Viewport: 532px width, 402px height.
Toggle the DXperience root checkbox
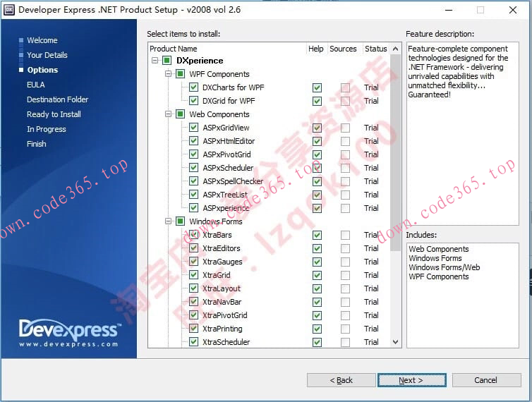tap(167, 61)
